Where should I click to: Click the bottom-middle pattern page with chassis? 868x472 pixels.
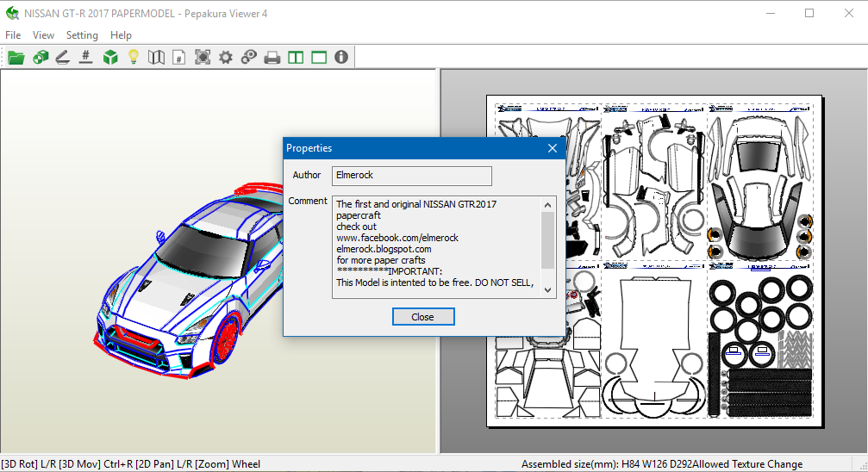pos(653,339)
